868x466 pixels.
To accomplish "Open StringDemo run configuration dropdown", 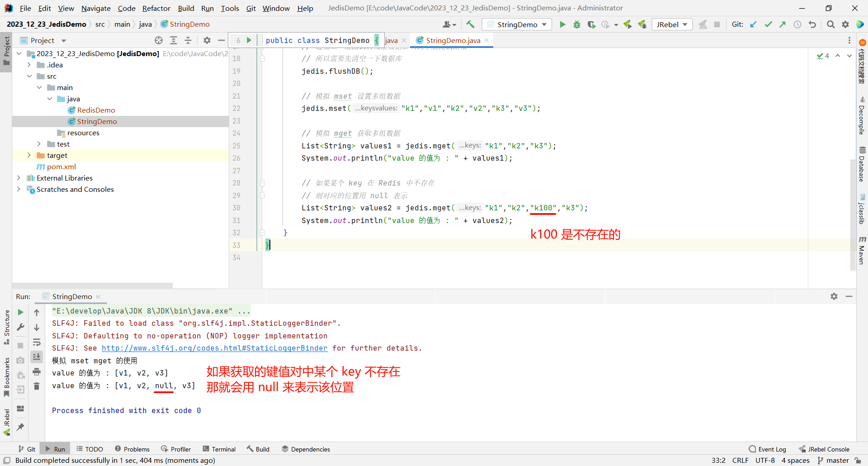I will point(517,24).
